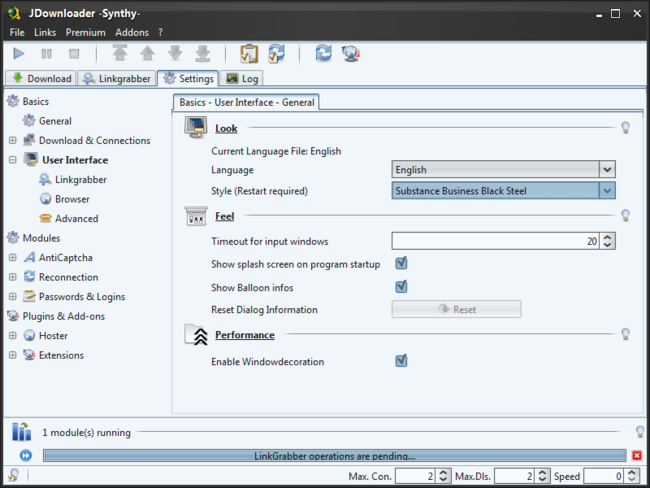650x488 pixels.
Task: Move selection down one position icon
Action: 175,53
